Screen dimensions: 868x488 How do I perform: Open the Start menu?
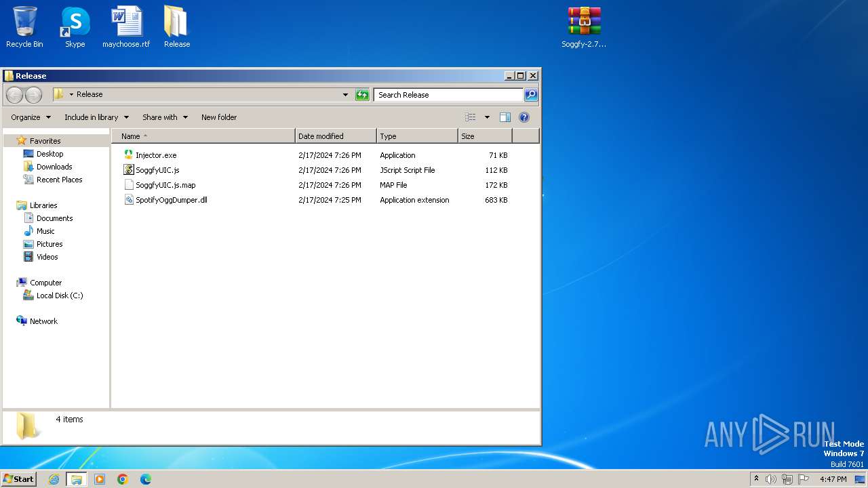[18, 479]
